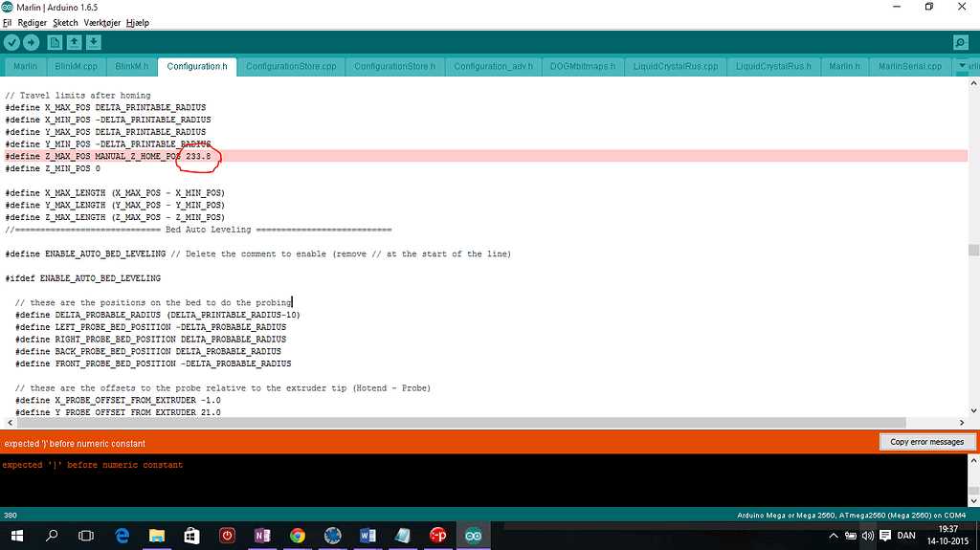Viewport: 980px width, 550px height.
Task: Open OneNote from the taskbar
Action: pyautogui.click(x=262, y=536)
